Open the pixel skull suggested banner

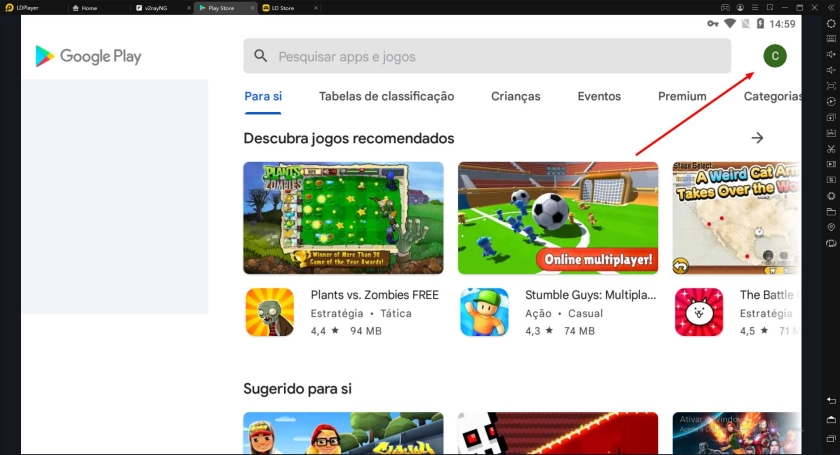[558, 433]
